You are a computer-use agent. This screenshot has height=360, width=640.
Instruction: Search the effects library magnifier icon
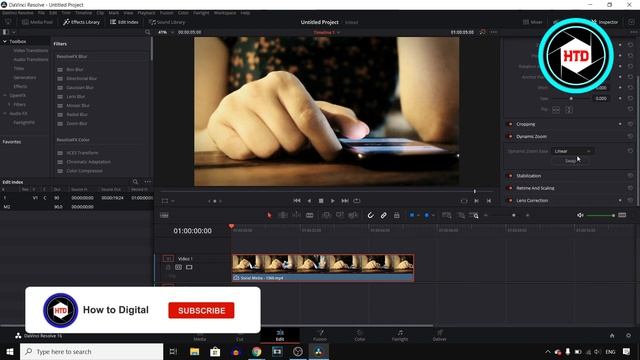pos(147,32)
